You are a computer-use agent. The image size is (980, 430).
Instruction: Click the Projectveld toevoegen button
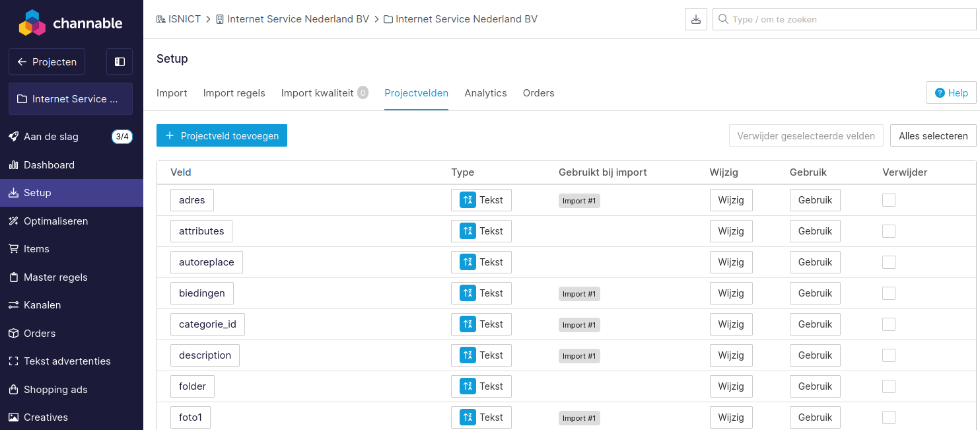222,135
